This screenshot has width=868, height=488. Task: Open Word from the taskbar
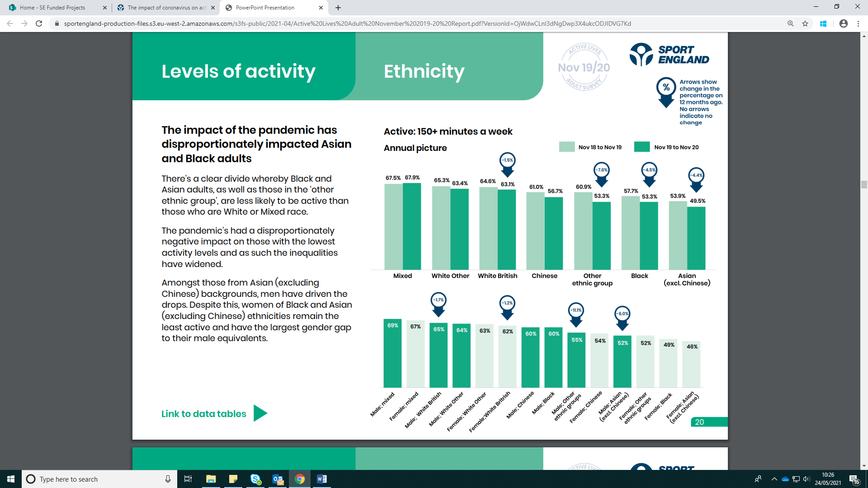[322, 479]
